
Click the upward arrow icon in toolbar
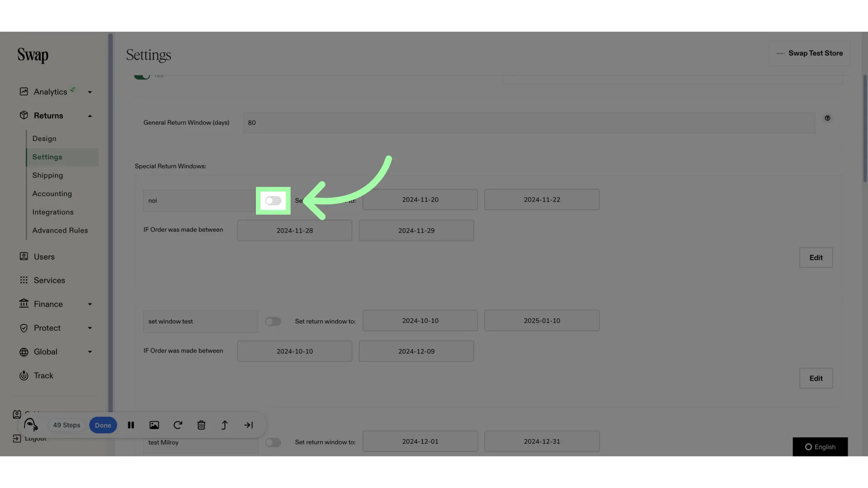[x=225, y=425]
